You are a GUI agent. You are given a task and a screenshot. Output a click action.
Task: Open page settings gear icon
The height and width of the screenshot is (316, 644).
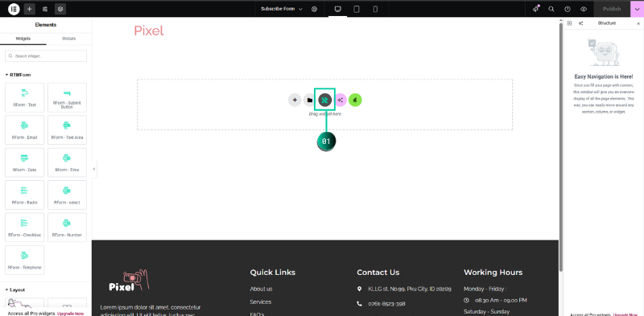[314, 9]
